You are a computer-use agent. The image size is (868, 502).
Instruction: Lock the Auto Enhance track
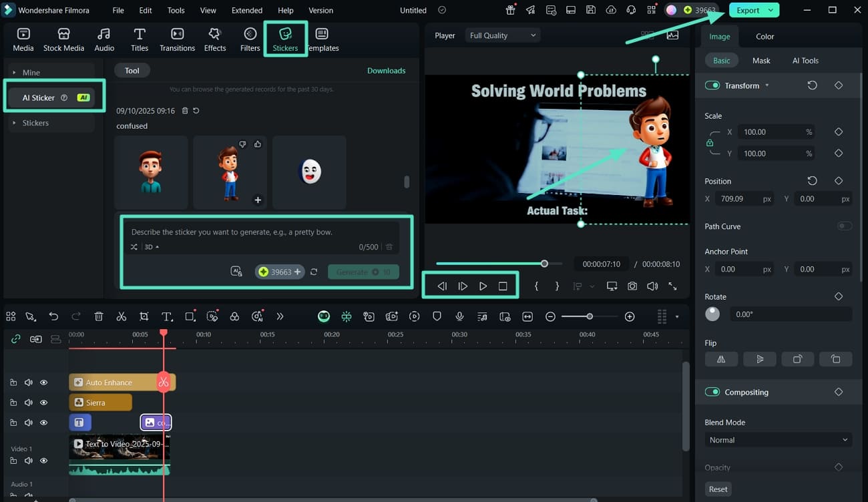click(13, 383)
